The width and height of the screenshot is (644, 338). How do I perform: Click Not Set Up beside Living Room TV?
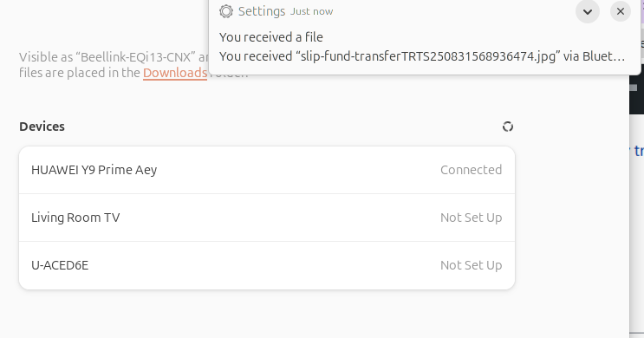[472, 218]
